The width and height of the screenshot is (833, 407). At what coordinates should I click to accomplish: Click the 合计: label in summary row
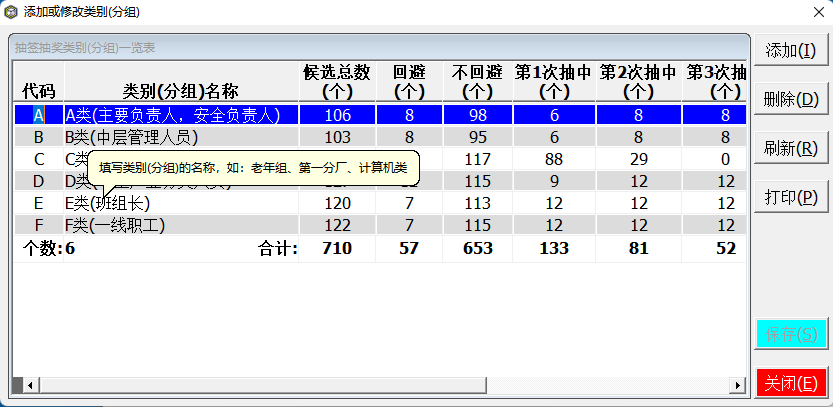[277, 248]
